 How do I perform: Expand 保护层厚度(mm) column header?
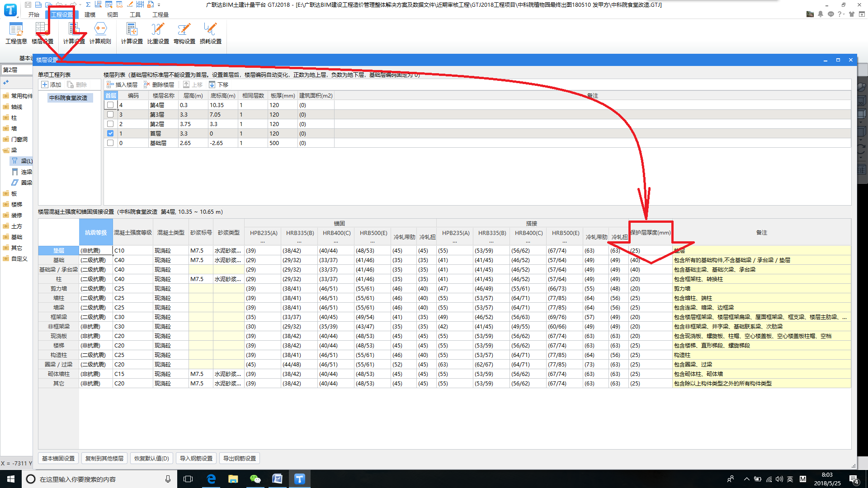(649, 232)
